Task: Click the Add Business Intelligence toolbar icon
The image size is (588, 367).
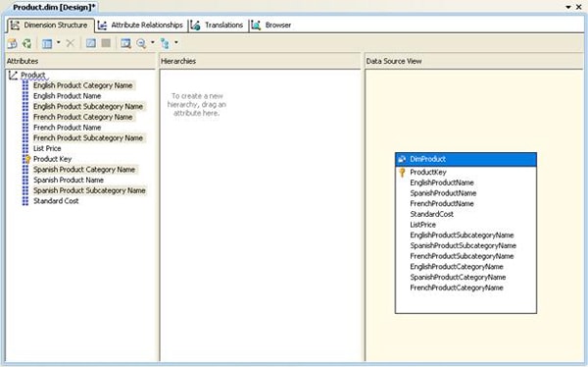Action: pyautogui.click(x=12, y=43)
